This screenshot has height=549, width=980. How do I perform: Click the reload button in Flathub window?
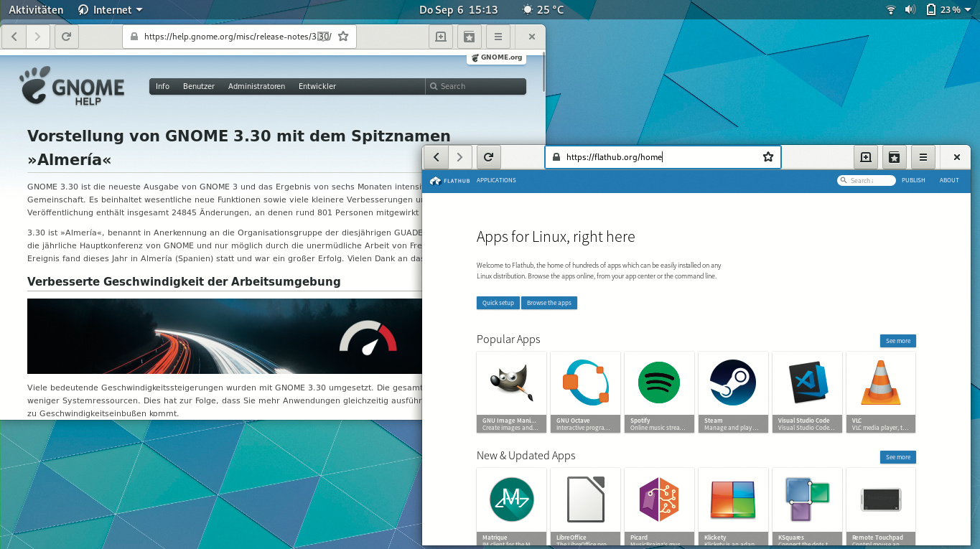tap(488, 157)
